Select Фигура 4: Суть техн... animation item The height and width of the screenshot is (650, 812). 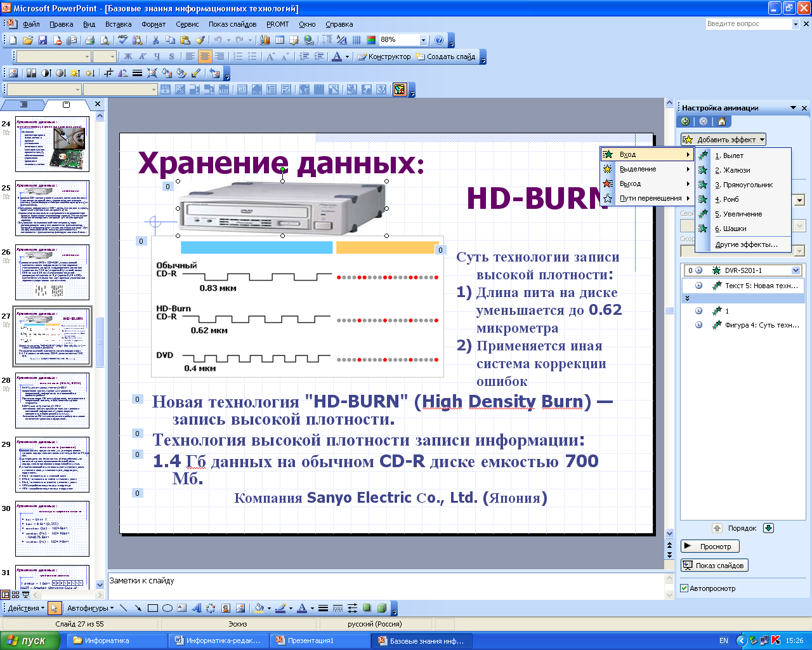coord(743,325)
